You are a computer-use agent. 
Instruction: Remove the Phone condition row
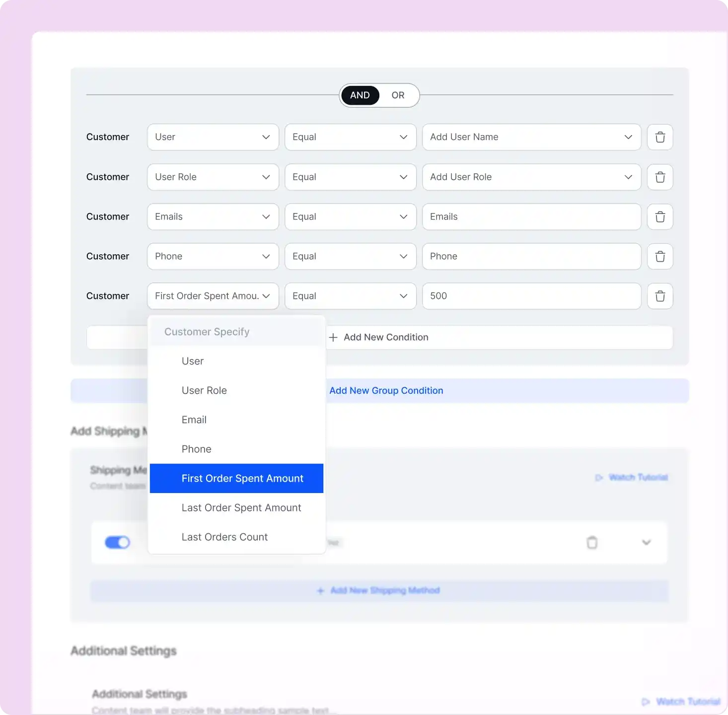click(659, 256)
